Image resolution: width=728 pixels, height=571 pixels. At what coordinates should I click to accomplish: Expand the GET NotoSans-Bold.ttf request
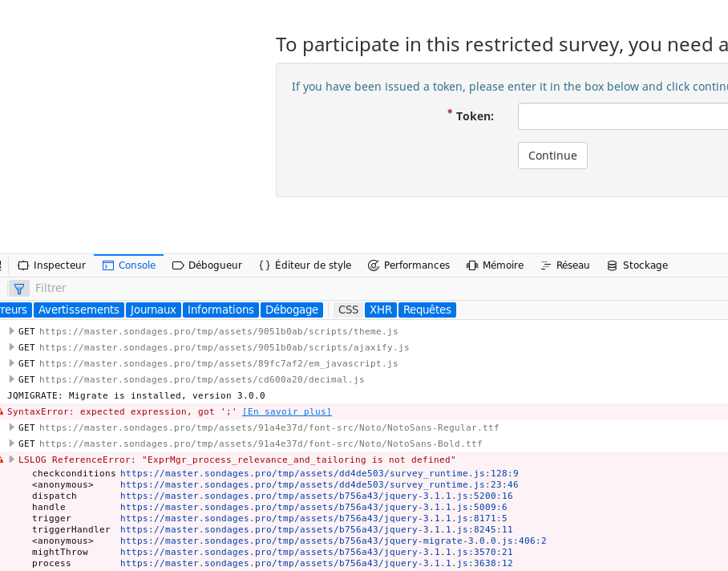tap(11, 443)
